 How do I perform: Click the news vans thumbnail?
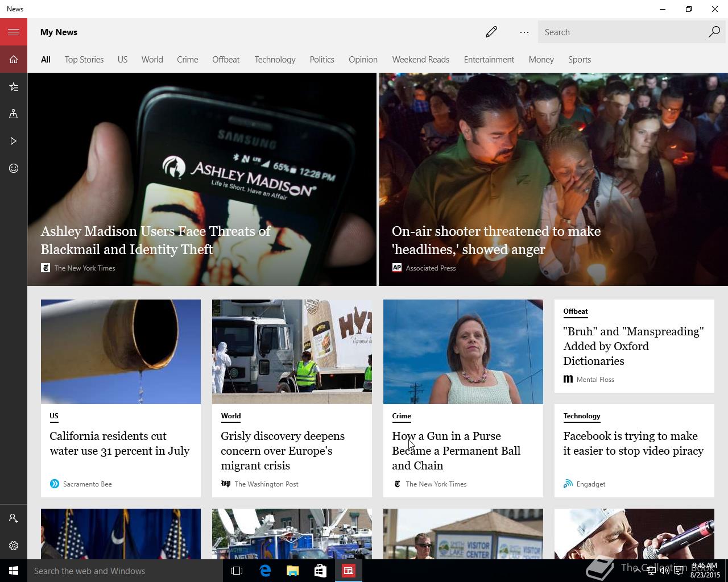[x=292, y=534]
